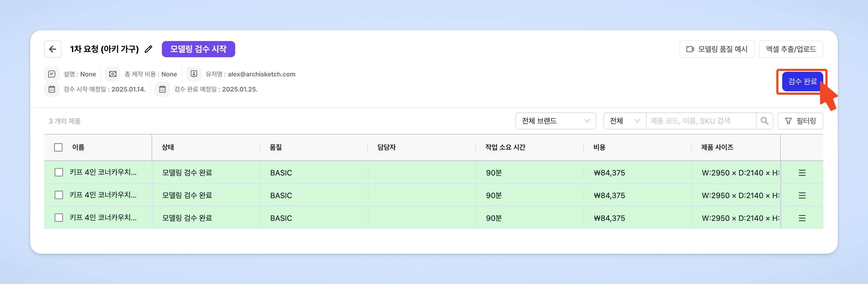Click the pencil edit title icon
The image size is (868, 284).
click(x=148, y=49)
